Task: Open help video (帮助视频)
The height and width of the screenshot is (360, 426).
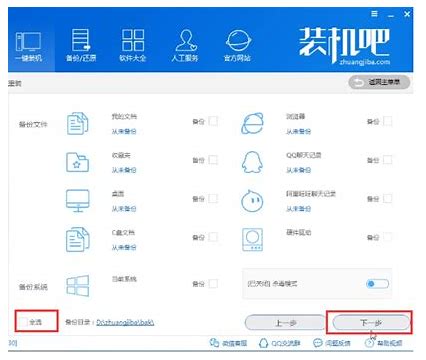Action: click(383, 343)
